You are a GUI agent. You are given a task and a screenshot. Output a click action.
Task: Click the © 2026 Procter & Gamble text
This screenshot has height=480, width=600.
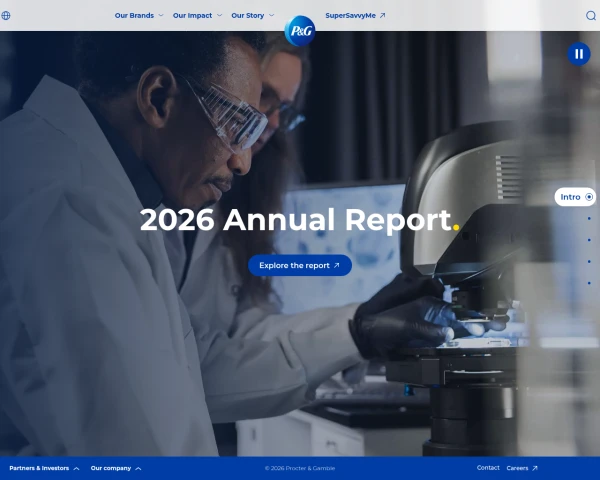point(300,468)
